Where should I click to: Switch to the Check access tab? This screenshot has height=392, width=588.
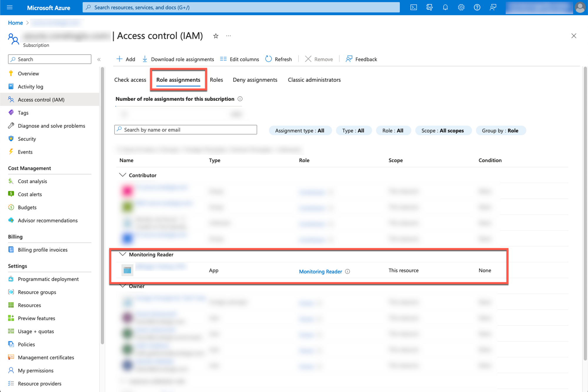[130, 80]
